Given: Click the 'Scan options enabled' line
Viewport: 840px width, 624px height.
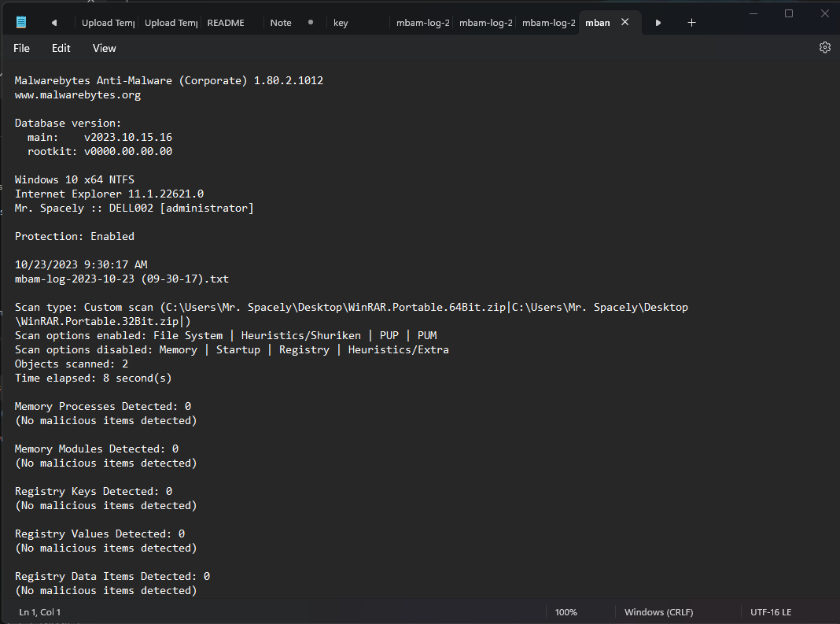Looking at the screenshot, I should coord(226,335).
